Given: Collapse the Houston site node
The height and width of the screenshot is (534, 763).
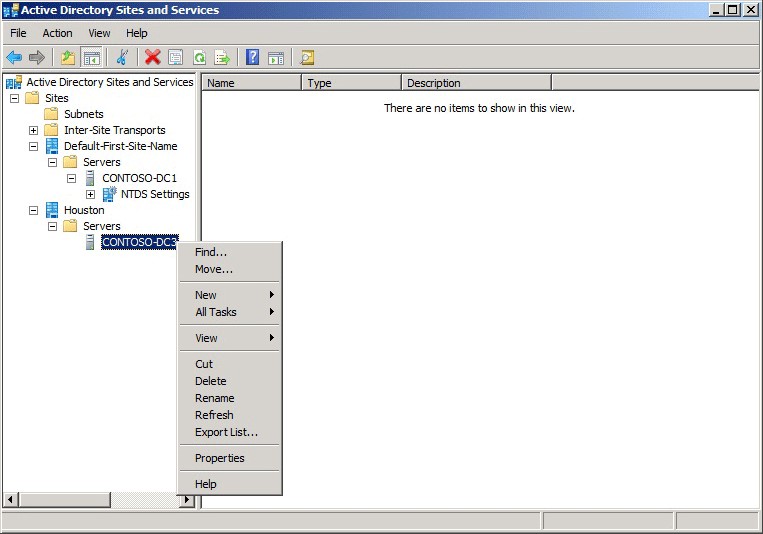Looking at the screenshot, I should [33, 210].
